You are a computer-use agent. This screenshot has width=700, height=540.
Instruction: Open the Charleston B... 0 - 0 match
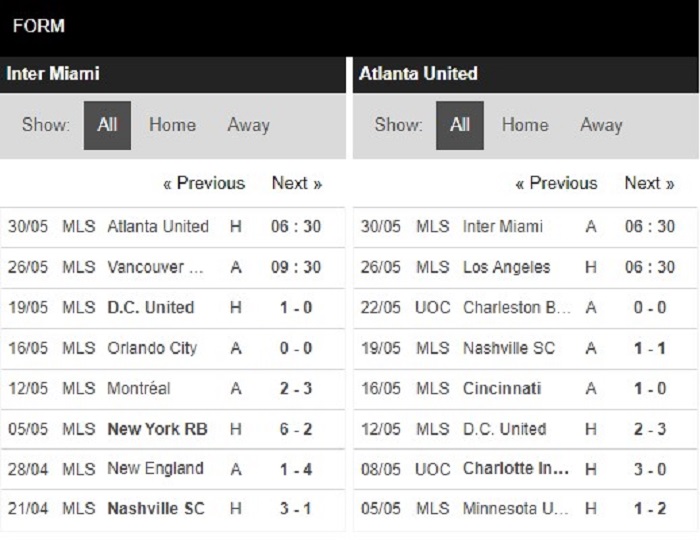pos(525,308)
